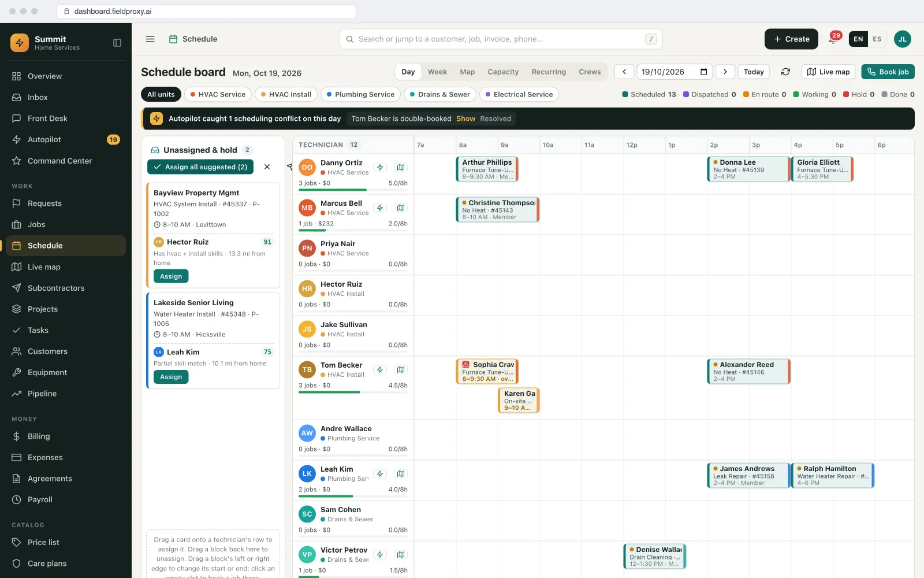Show the double-booked conflict
Image resolution: width=924 pixels, height=578 pixels.
pyautogui.click(x=465, y=118)
